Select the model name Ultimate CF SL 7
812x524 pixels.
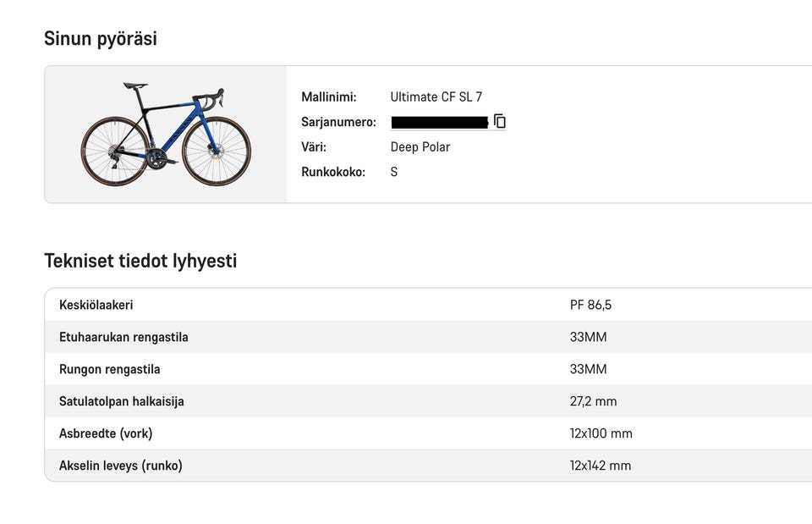click(436, 97)
